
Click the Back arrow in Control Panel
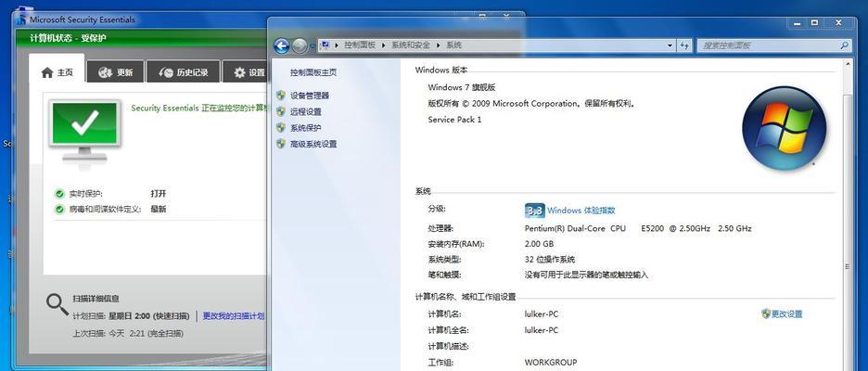click(282, 46)
